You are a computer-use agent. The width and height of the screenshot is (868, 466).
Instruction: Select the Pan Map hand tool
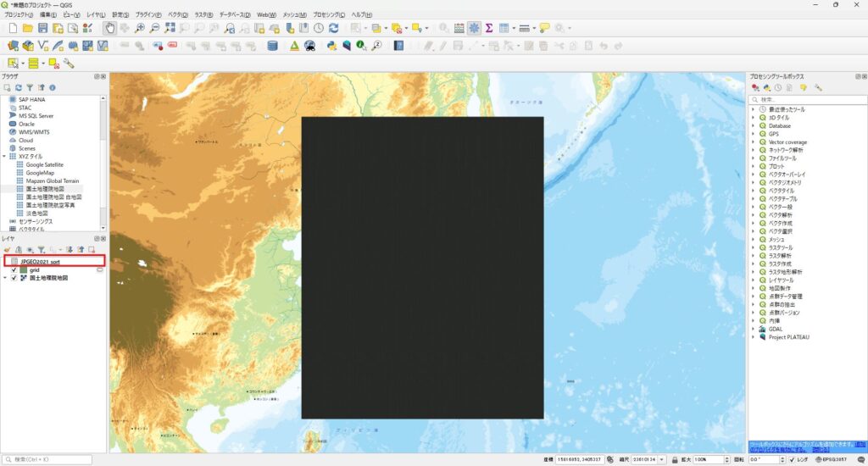click(109, 28)
